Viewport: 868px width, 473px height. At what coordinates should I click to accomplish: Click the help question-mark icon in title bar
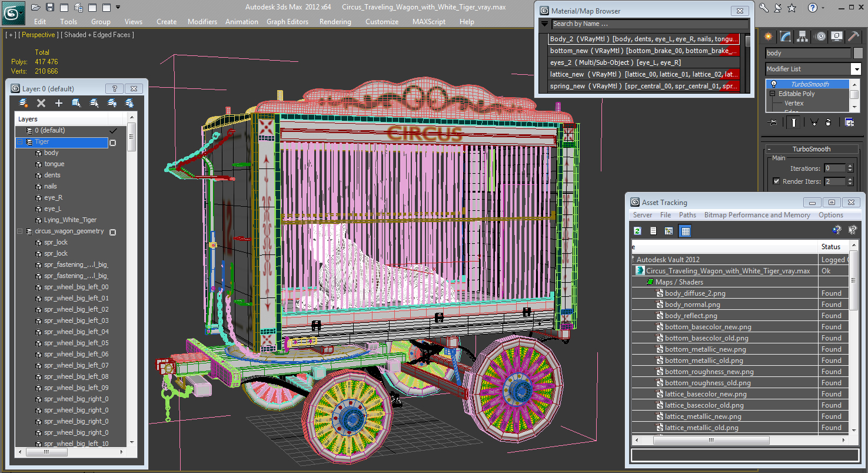813,8
